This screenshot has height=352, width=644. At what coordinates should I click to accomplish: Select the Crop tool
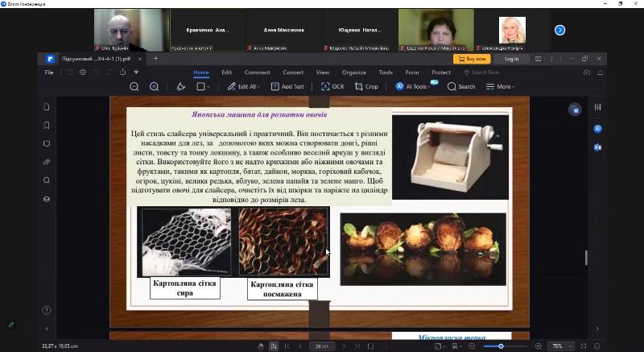coord(366,87)
